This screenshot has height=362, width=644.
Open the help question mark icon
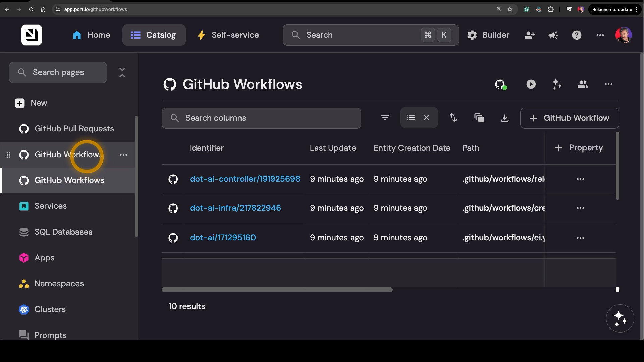click(577, 35)
